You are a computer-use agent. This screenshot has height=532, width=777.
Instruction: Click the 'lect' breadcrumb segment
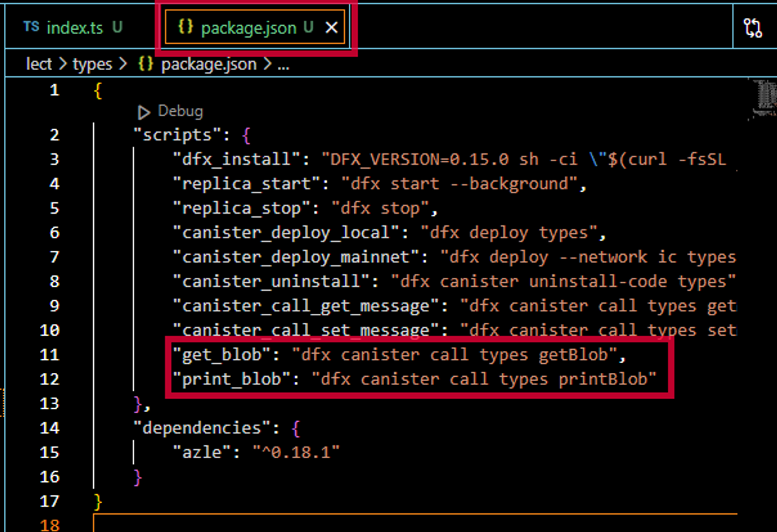point(39,64)
